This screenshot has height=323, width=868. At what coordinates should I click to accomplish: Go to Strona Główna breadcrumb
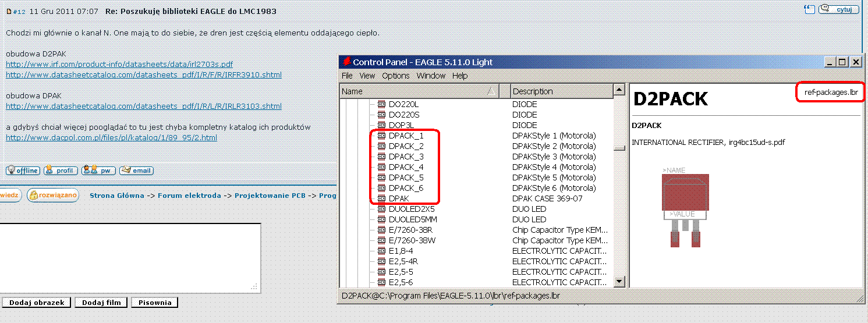[x=116, y=196]
